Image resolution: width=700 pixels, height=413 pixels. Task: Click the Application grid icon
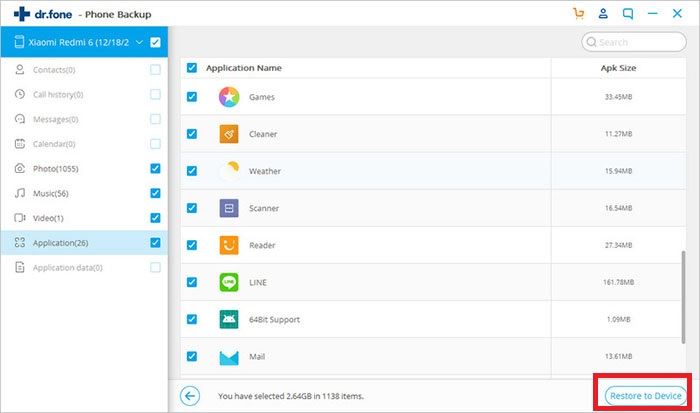[x=20, y=242]
